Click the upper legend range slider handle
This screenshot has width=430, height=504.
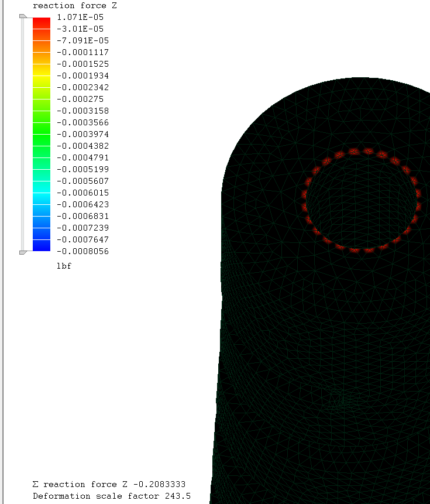point(23,16)
